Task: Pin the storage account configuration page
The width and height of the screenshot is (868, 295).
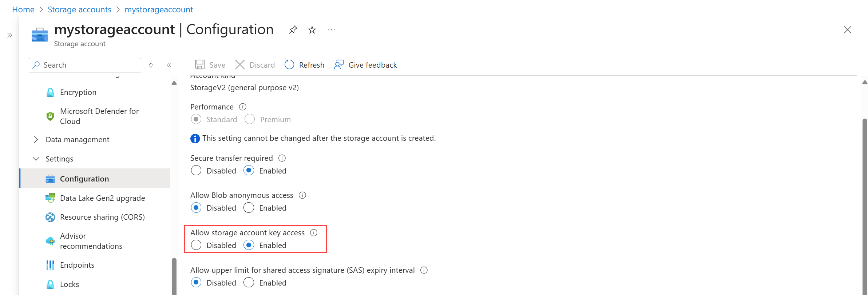Action: [x=293, y=30]
